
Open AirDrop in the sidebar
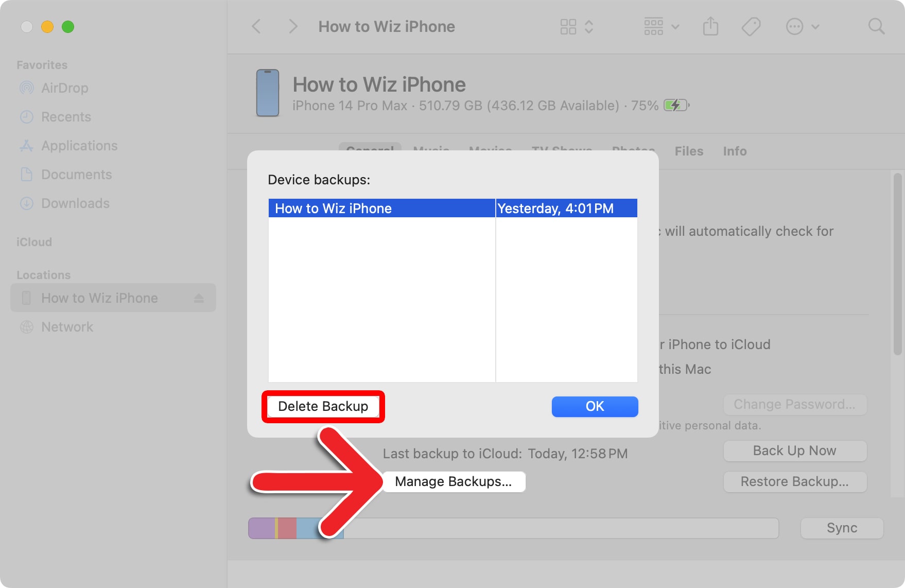[x=64, y=88]
